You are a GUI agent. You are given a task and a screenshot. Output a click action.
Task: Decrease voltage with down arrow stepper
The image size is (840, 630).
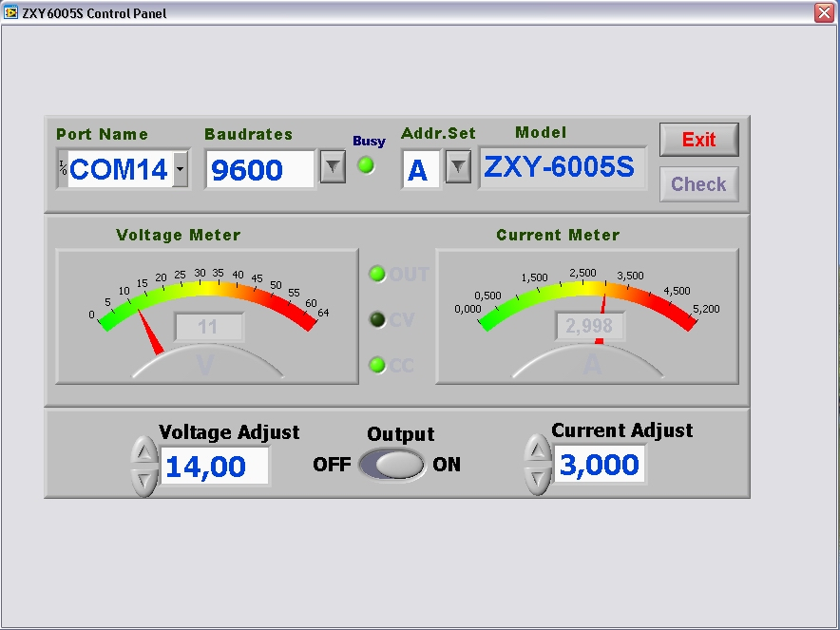coord(143,481)
